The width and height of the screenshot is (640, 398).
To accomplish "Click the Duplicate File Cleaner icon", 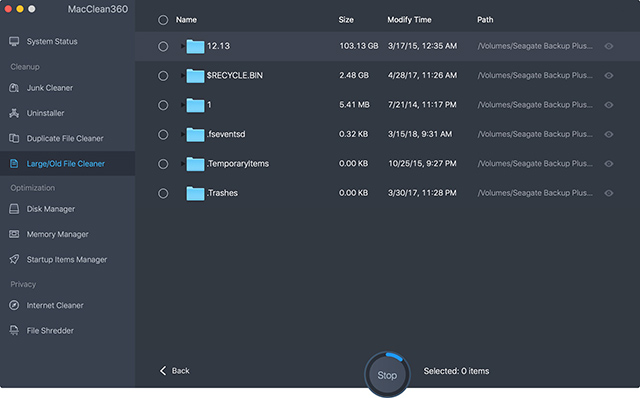I will coord(14,138).
